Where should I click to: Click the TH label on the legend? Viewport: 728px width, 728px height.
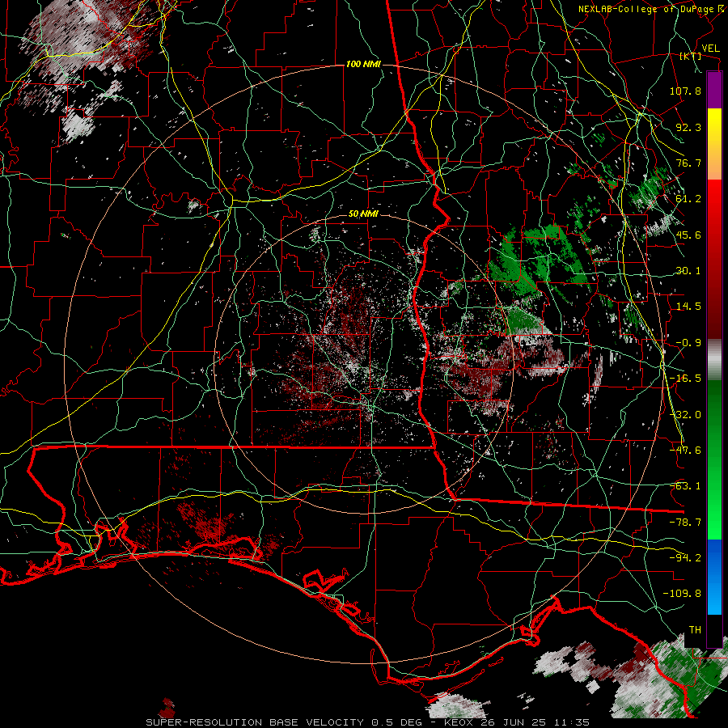[695, 630]
